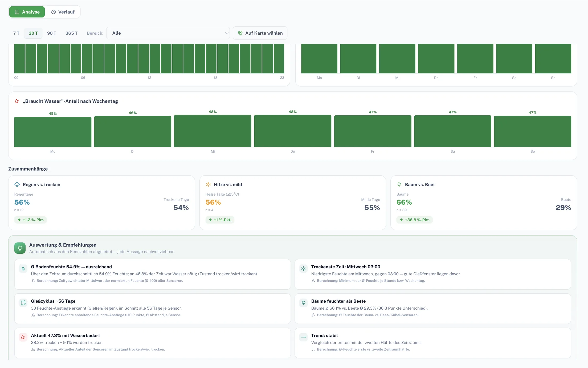The image size is (588, 368).
Task: Click the map pin icon in Auf Karte wählen
Action: point(240,33)
